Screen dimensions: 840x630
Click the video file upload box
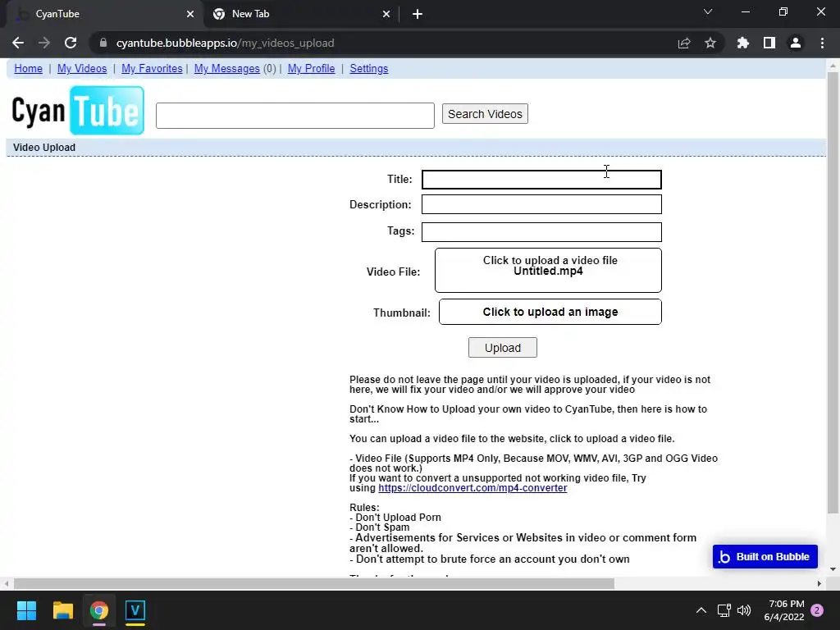[548, 270]
